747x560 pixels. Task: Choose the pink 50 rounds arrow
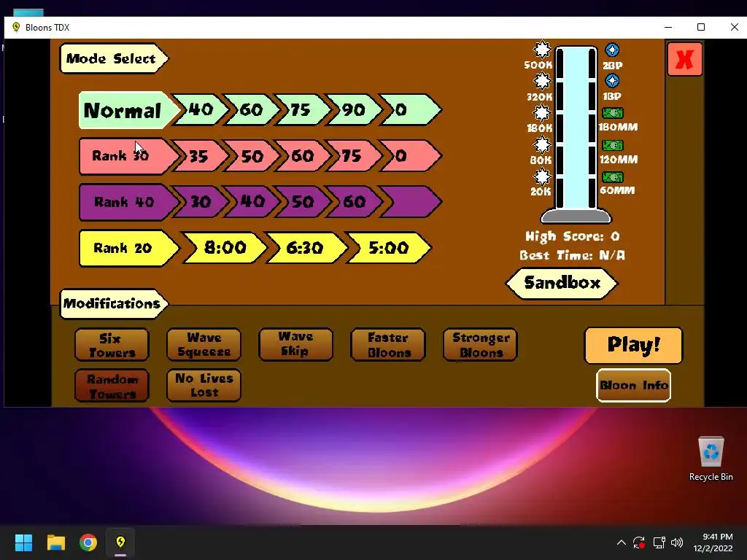252,156
